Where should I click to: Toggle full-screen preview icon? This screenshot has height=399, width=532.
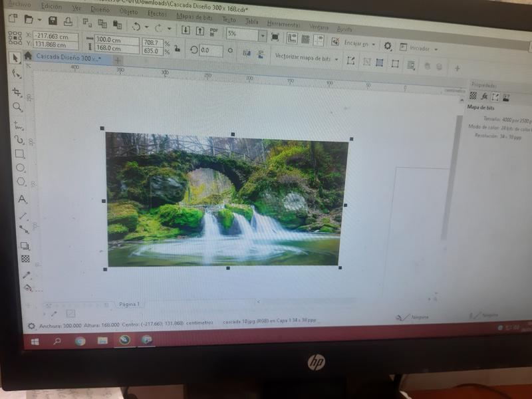(275, 37)
